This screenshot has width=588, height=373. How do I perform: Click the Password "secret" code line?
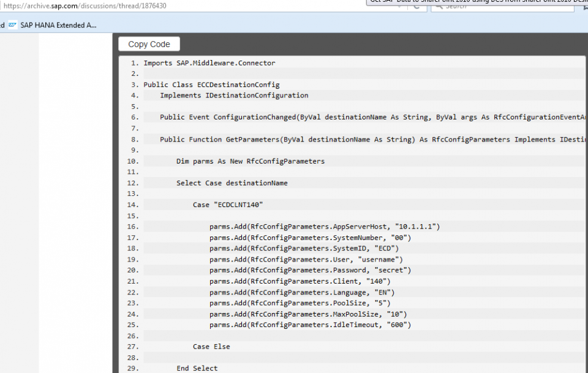tap(309, 270)
